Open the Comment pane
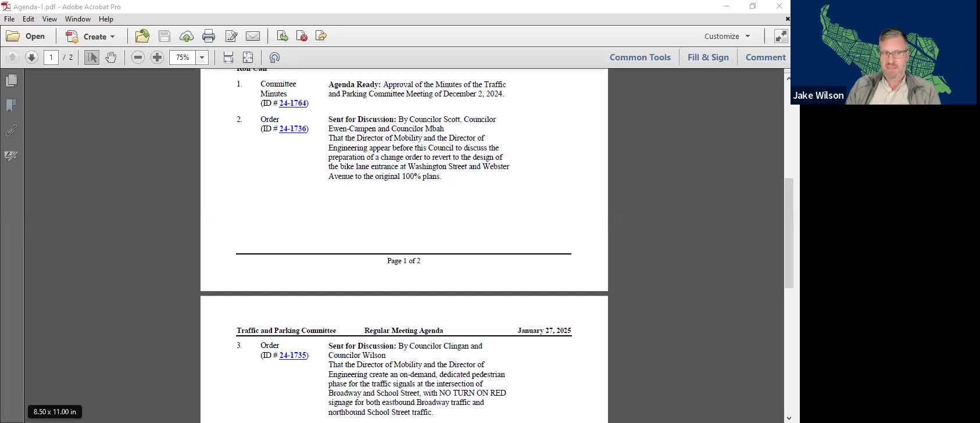 (x=766, y=58)
